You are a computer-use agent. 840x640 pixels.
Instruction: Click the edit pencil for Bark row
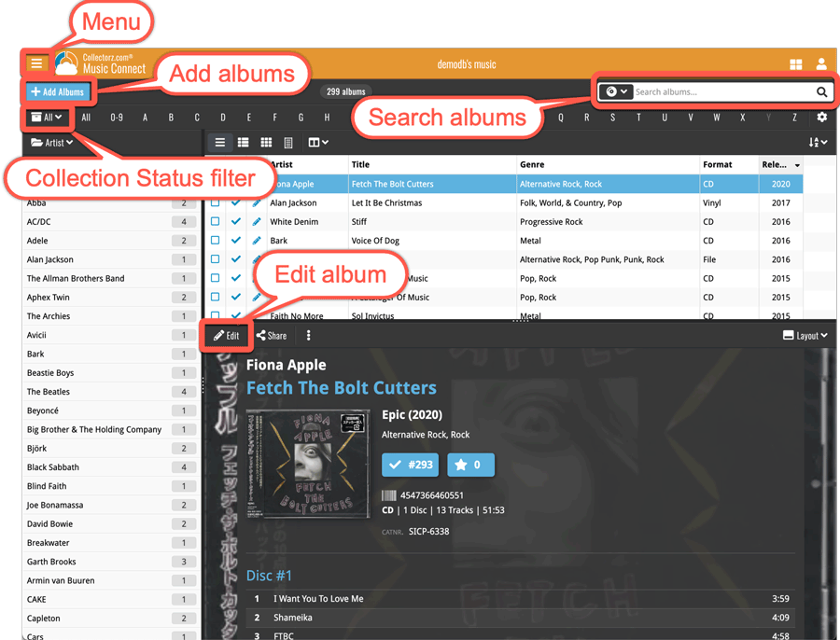point(257,241)
